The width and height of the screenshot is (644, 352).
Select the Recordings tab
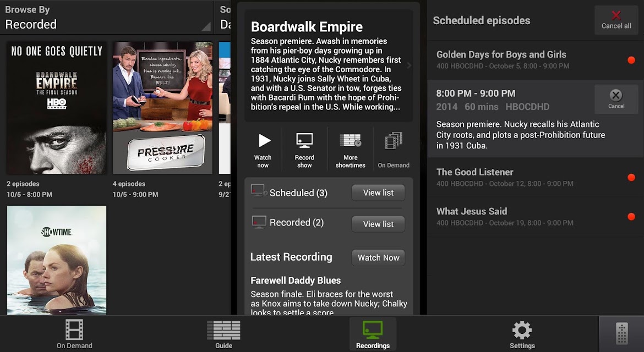pyautogui.click(x=373, y=334)
